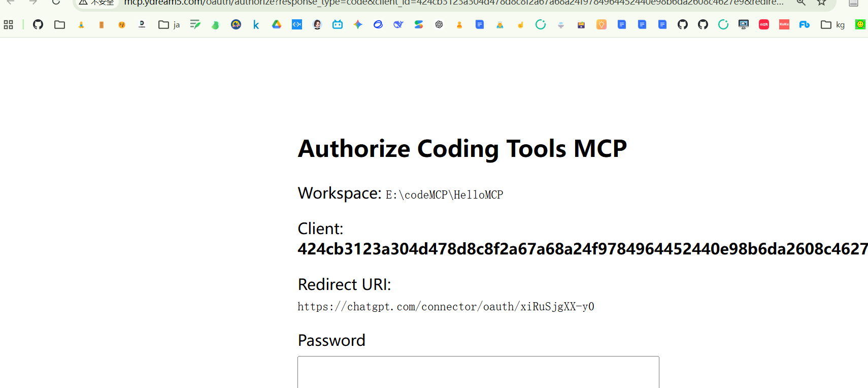Open the pointing finger emoji bookmark
The height and width of the screenshot is (388, 868).
520,24
